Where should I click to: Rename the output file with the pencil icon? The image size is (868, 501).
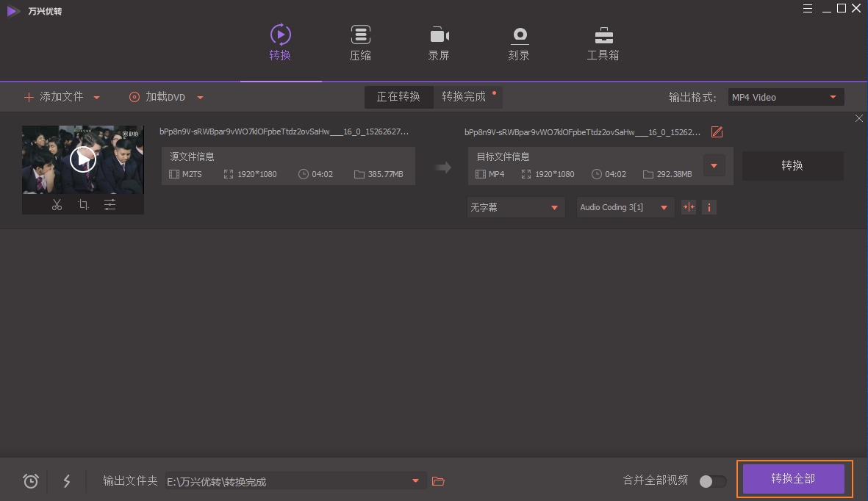point(717,131)
